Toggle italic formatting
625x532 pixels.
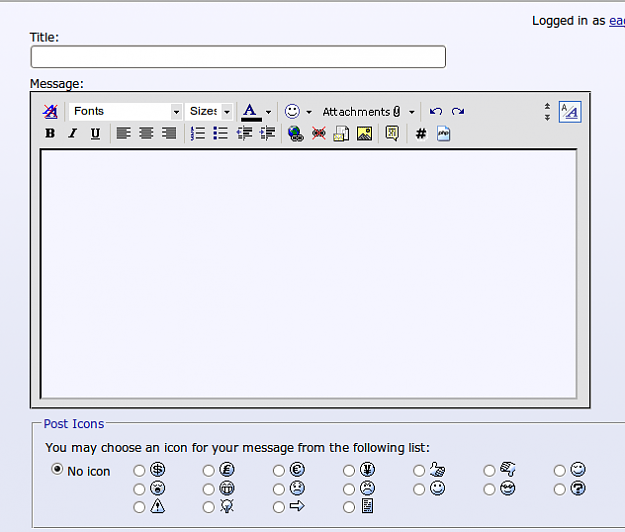(x=73, y=133)
